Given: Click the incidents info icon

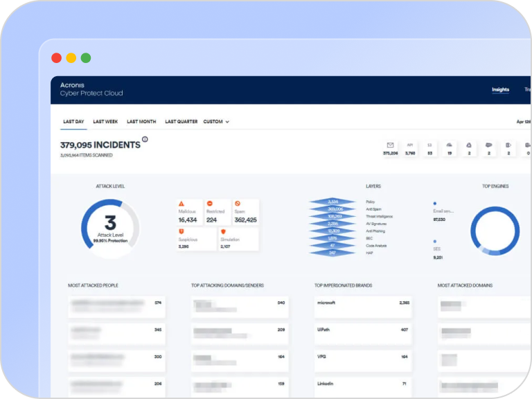Looking at the screenshot, I should (x=145, y=140).
